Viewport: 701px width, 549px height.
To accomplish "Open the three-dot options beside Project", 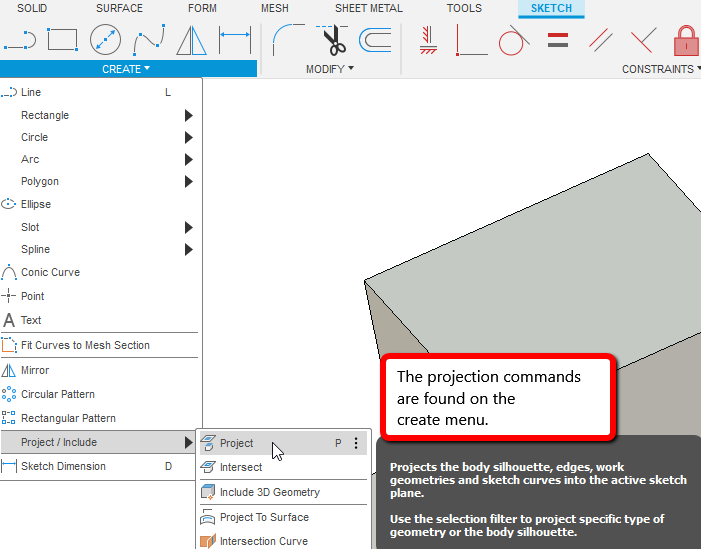I will [x=356, y=443].
